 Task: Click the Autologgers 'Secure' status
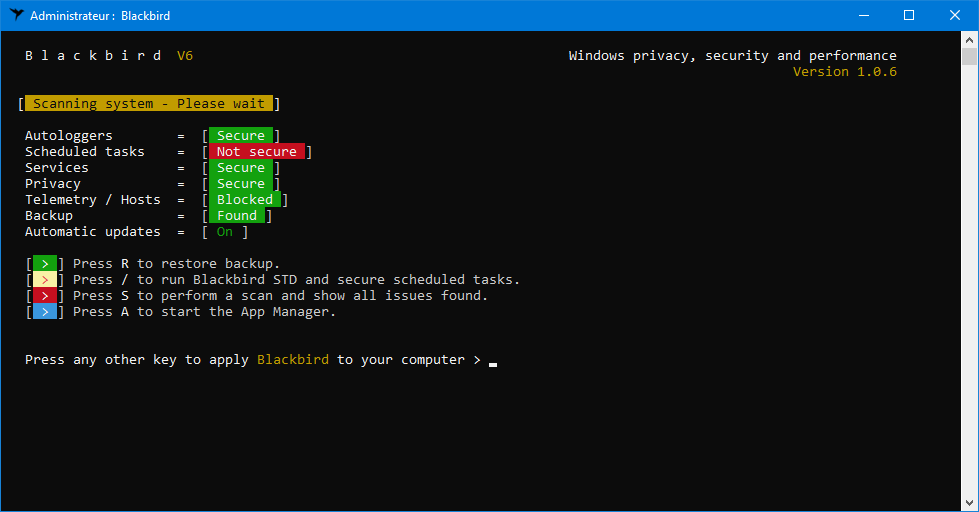pyautogui.click(x=241, y=135)
